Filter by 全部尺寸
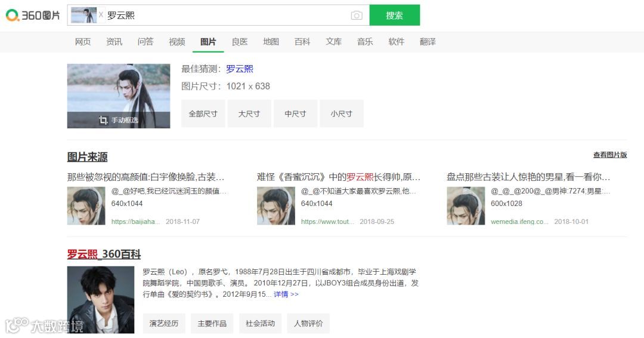Image resolution: width=644 pixels, height=338 pixels. click(x=203, y=113)
